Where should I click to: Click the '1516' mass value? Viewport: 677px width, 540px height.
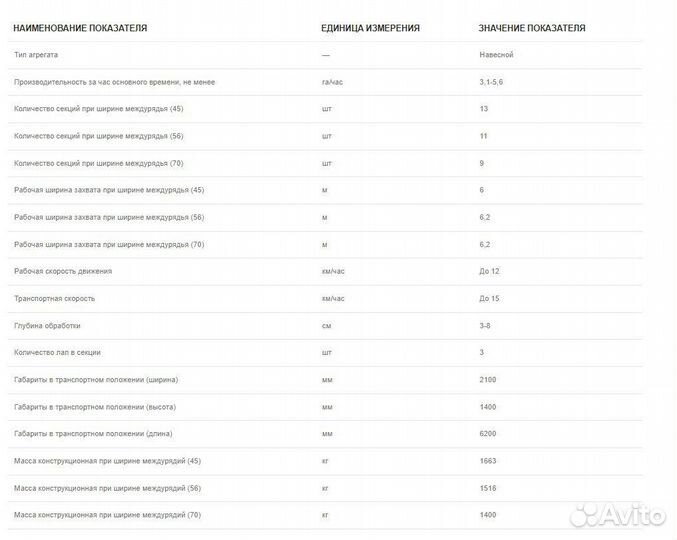coord(489,488)
